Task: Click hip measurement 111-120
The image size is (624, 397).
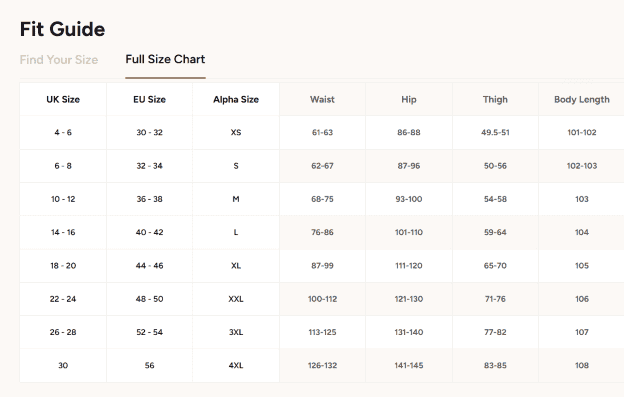Action: tap(409, 266)
